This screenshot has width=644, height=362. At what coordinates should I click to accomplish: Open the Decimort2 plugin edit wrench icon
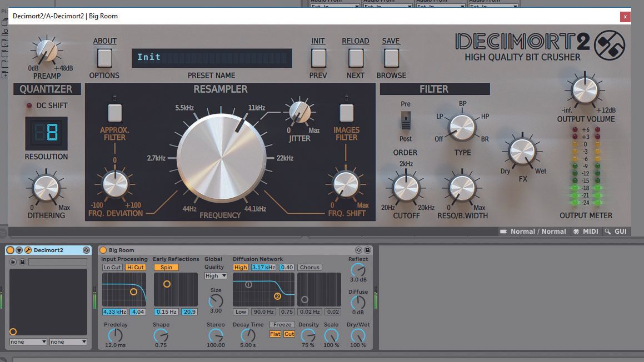click(28, 250)
